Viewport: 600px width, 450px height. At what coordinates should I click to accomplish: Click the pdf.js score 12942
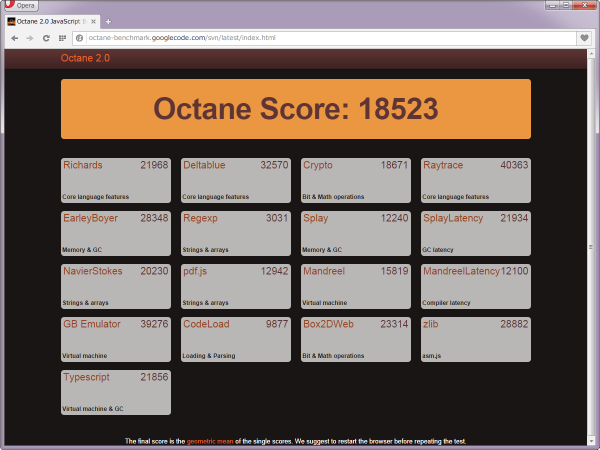(274, 271)
